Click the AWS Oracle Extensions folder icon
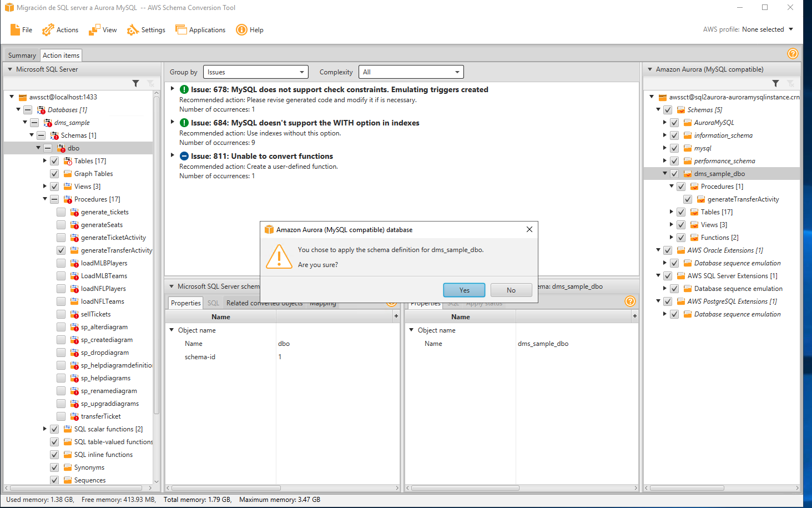 (680, 250)
